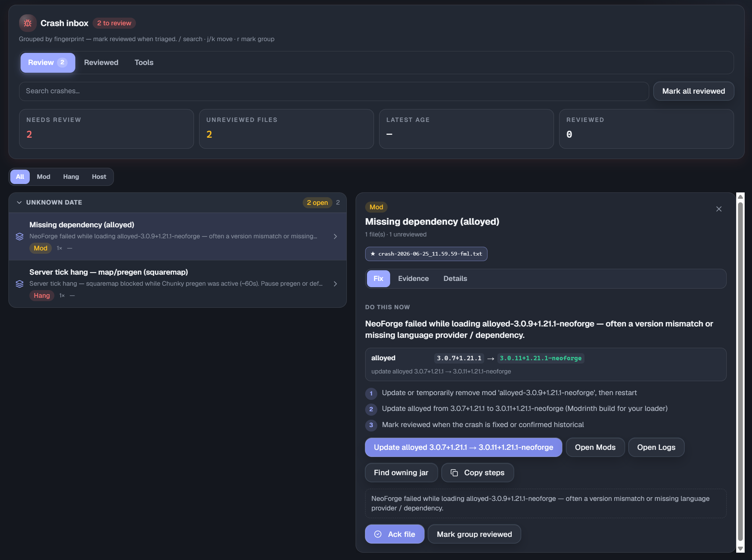Click the detail panel scrollbar down arrow
Viewport: 752px width, 560px height.
point(741,549)
